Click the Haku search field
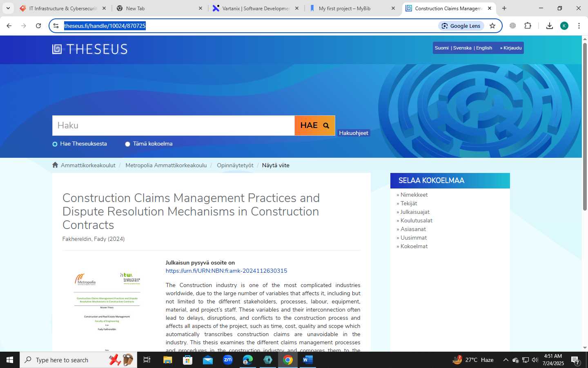This screenshot has height=368, width=588. click(174, 126)
